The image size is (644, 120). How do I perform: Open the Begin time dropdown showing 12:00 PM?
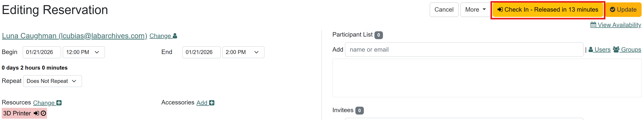pos(84,52)
